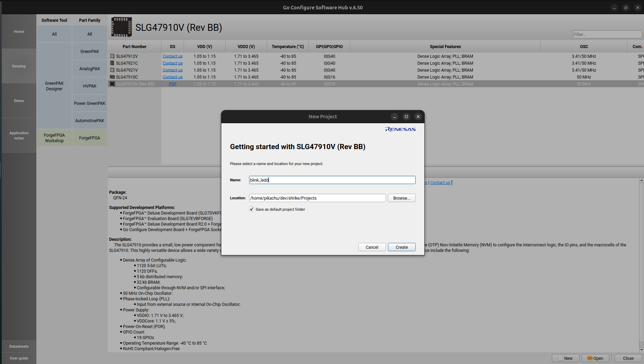The width and height of the screenshot is (644, 364).
Task: Click the SLG47912V package icon in table
Action: (112, 56)
